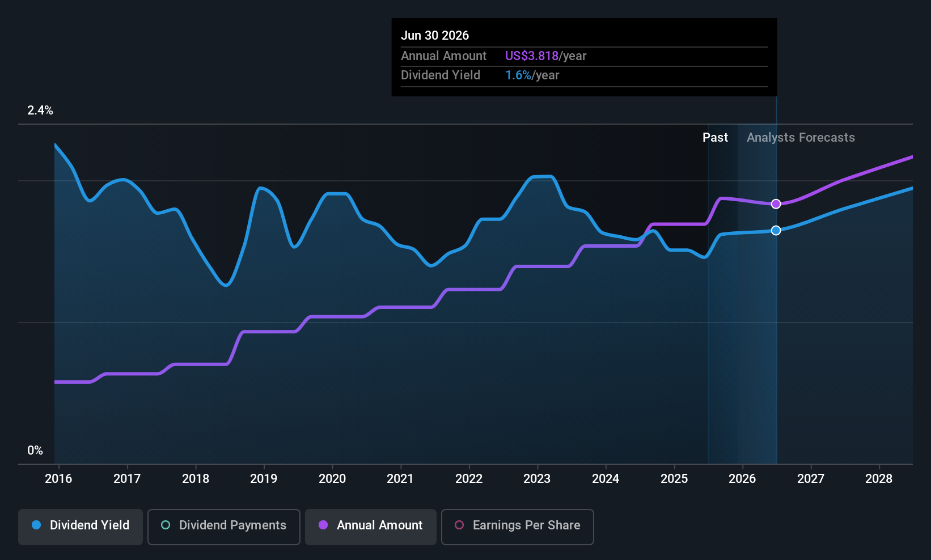
Task: Click the 2021 x-axis label
Action: coord(400,479)
